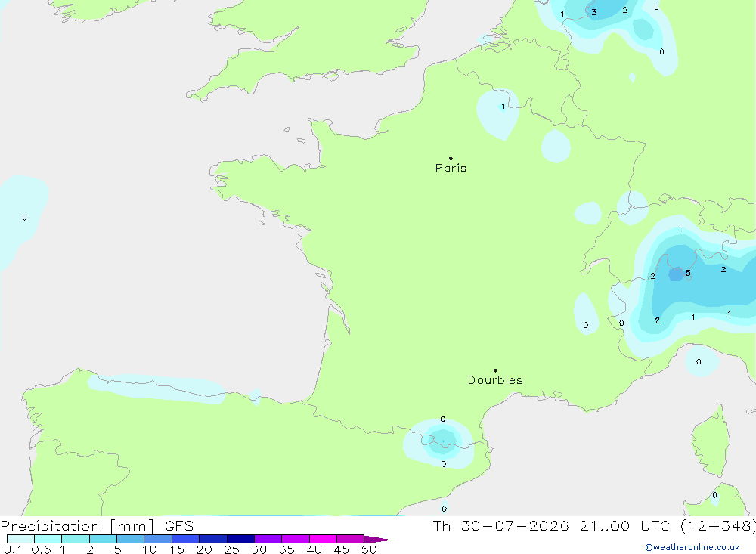Click the contour label 5 over the Alps
Image resolution: width=756 pixels, height=554 pixels.
(x=688, y=274)
